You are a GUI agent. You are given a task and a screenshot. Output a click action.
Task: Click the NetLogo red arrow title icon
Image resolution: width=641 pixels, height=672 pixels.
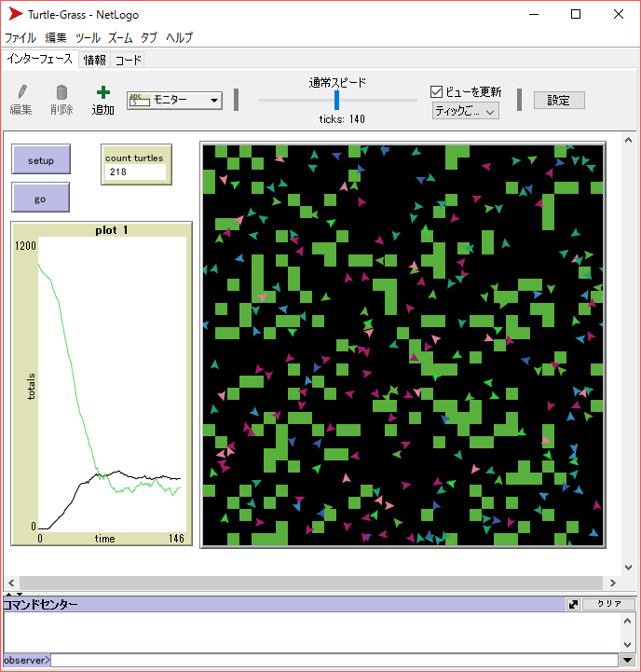point(16,14)
